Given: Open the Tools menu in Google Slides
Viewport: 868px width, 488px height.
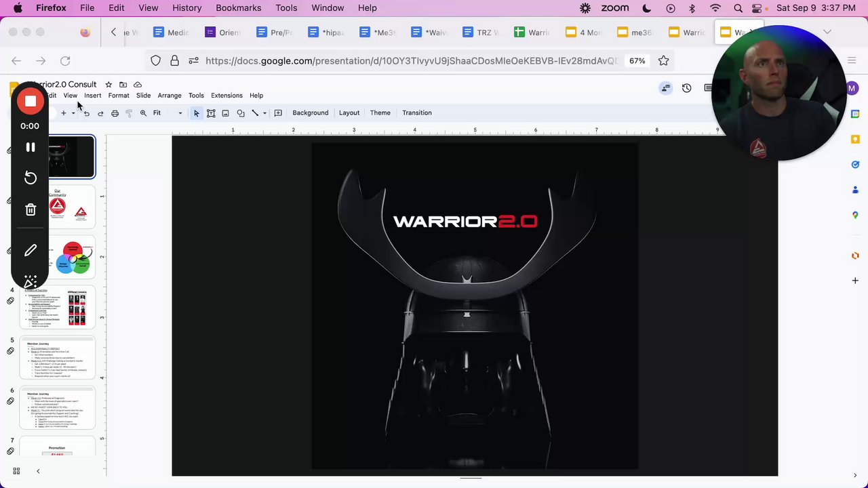Looking at the screenshot, I should tap(196, 96).
